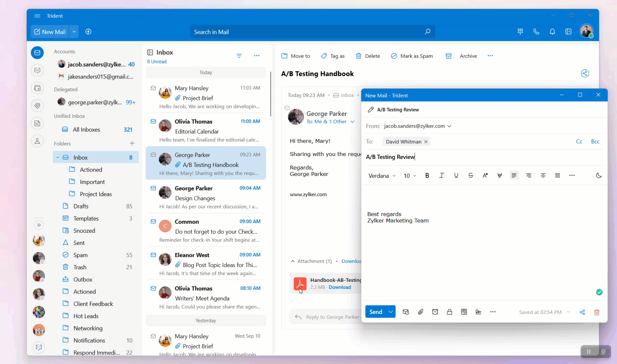Screen dimensions: 617x364
Task: Open the hamburger menu next to Trident
Action: point(37,16)
